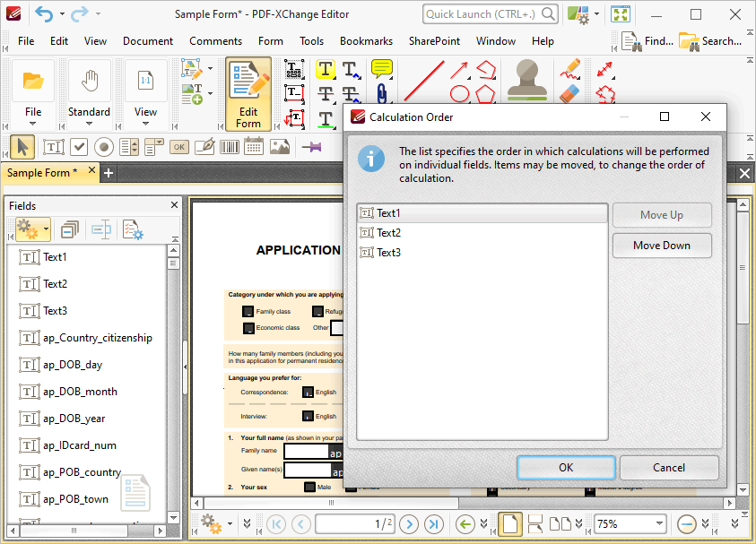Select the Digital Signature field tool
This screenshot has width=756, height=544.
204,146
